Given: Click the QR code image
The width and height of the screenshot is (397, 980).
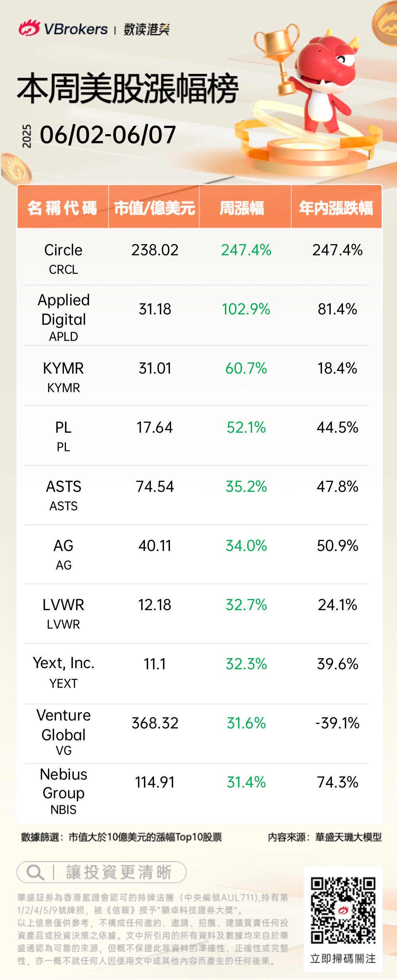Looking at the screenshot, I should 343,911.
